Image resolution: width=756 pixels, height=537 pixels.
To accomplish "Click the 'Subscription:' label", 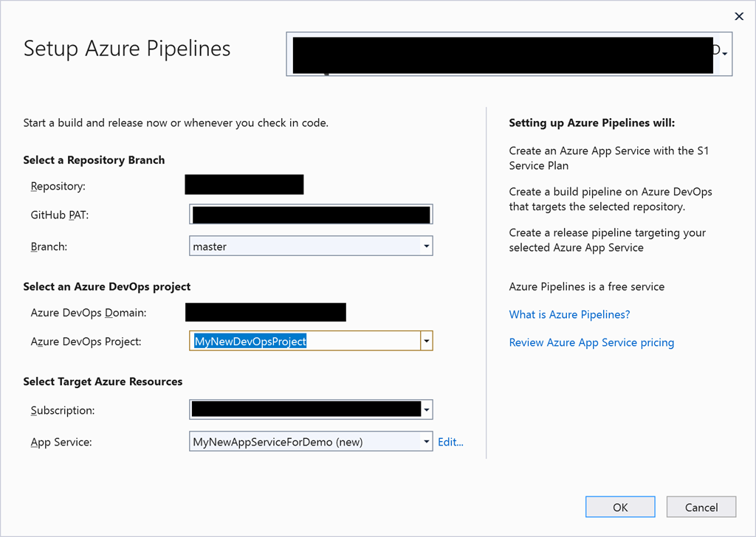I will coord(63,410).
